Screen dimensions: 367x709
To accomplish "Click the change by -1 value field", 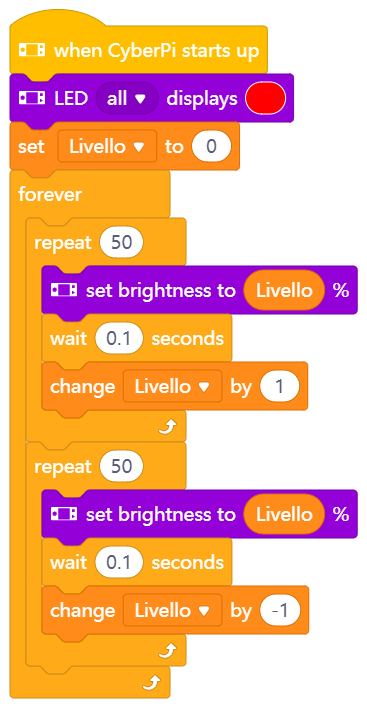I will point(280,610).
